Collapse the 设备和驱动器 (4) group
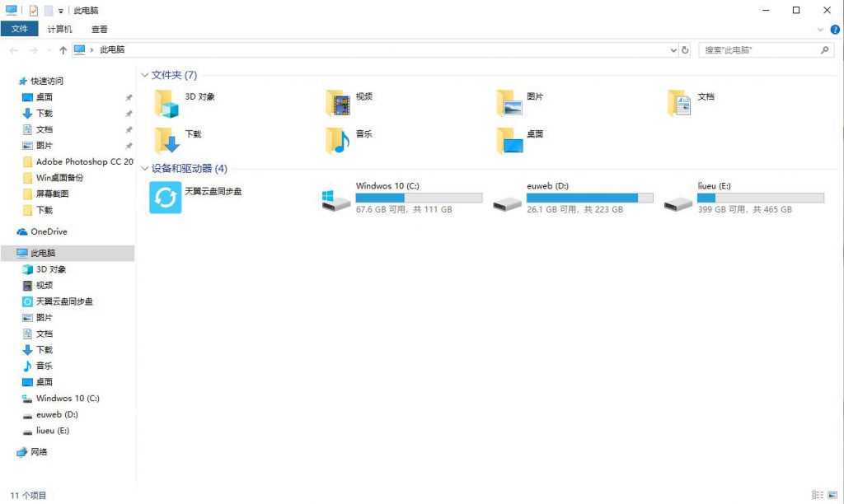Image resolution: width=844 pixels, height=504 pixels. [x=145, y=169]
